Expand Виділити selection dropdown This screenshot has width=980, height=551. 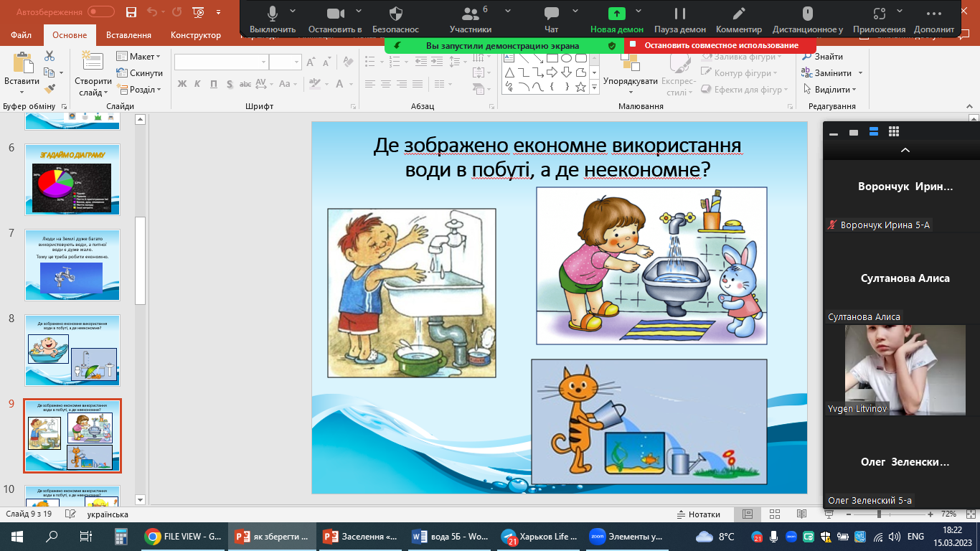pyautogui.click(x=829, y=90)
